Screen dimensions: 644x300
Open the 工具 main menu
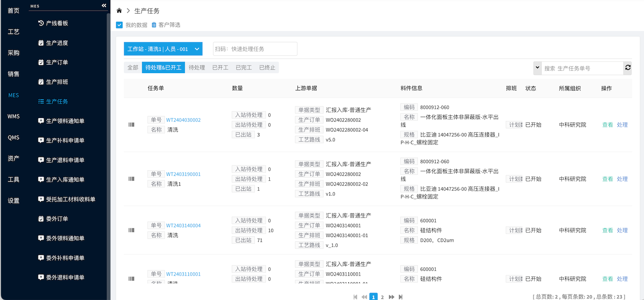click(x=14, y=180)
